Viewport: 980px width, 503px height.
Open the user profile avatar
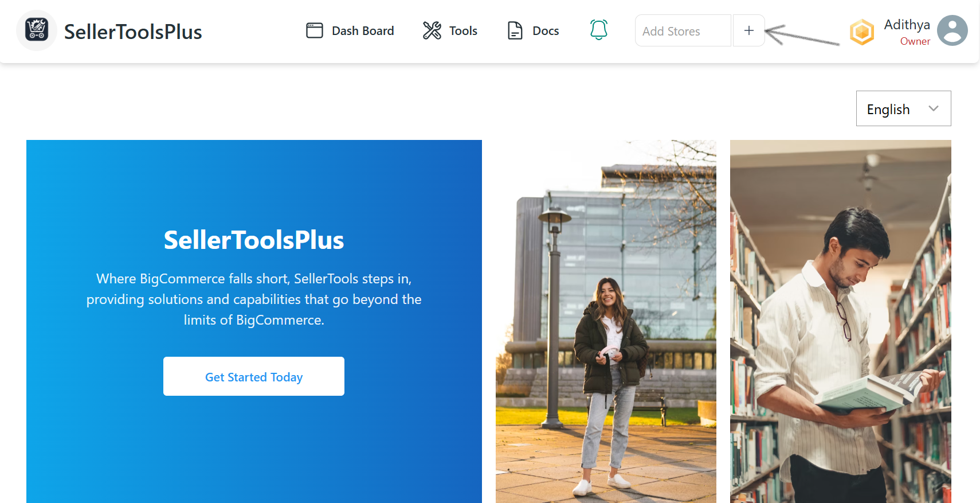(952, 30)
